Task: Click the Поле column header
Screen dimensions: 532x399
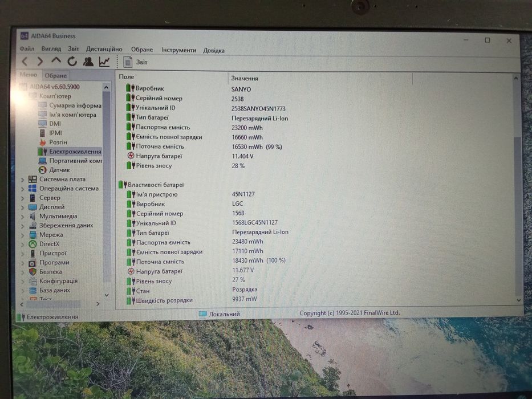Action: (172, 77)
